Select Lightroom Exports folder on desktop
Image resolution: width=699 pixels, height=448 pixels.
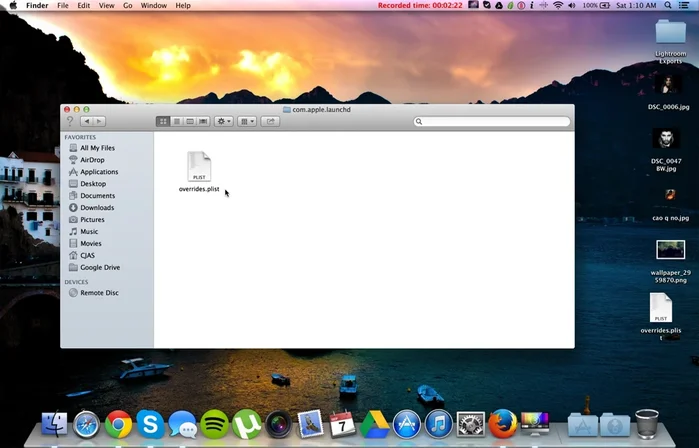(x=670, y=41)
